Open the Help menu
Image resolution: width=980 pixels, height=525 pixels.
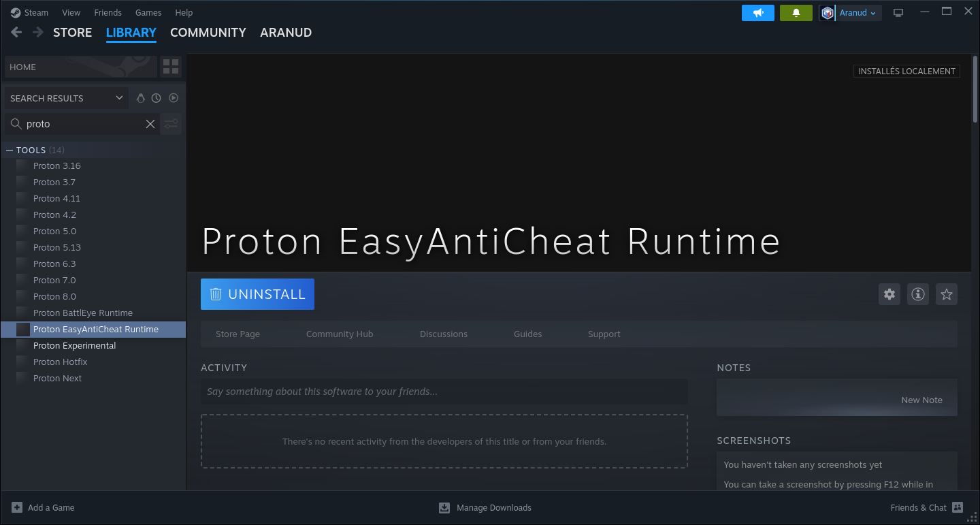click(184, 12)
